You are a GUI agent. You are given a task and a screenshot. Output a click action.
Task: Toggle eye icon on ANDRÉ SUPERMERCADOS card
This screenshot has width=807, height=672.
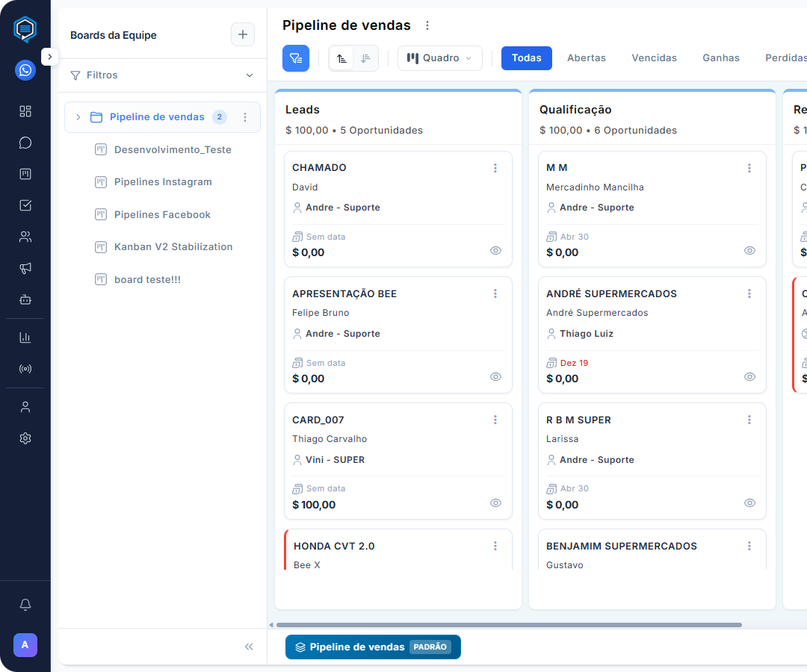(x=749, y=377)
